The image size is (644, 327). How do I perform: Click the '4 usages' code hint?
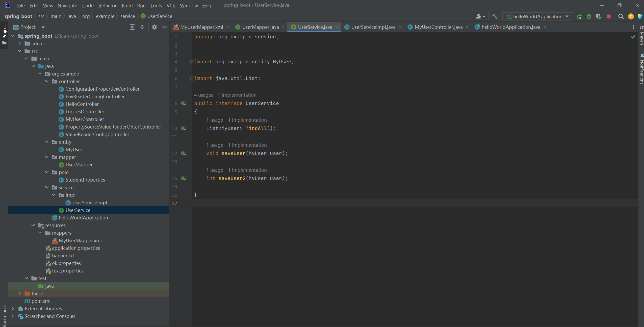coord(203,95)
